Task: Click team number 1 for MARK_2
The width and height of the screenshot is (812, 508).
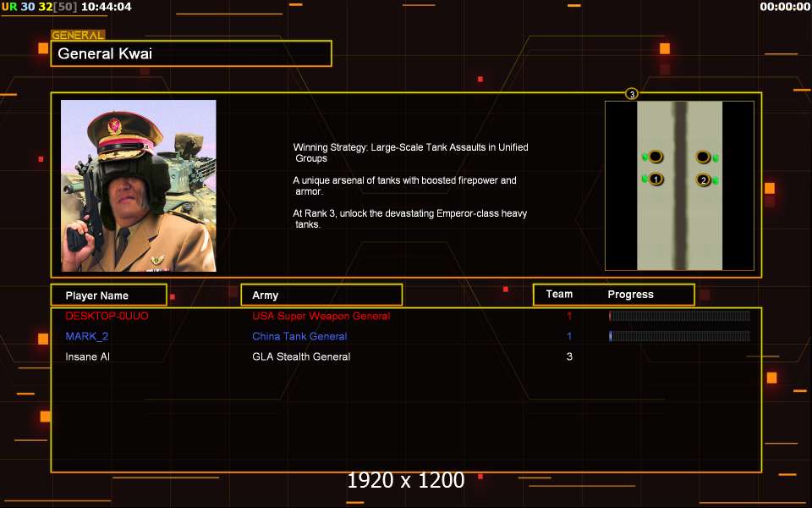Action: click(569, 336)
